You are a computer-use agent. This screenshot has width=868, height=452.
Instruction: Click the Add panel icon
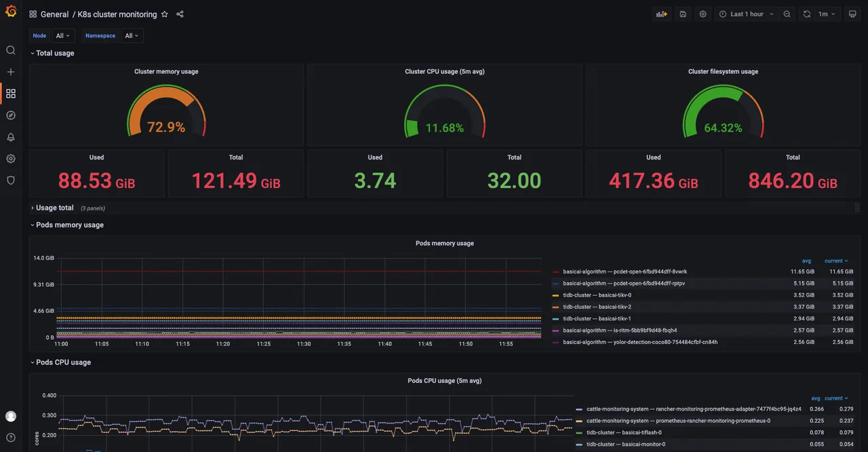(x=661, y=14)
